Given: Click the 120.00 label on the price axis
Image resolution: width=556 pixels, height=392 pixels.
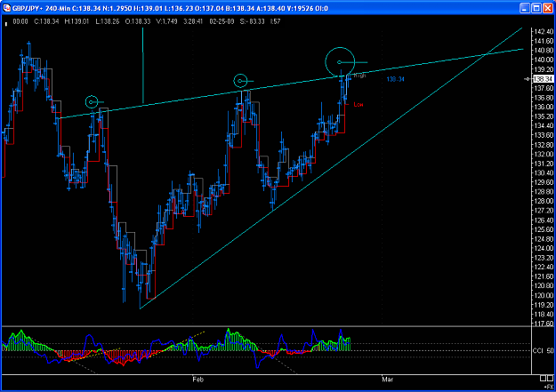Looking at the screenshot, I should click(544, 296).
